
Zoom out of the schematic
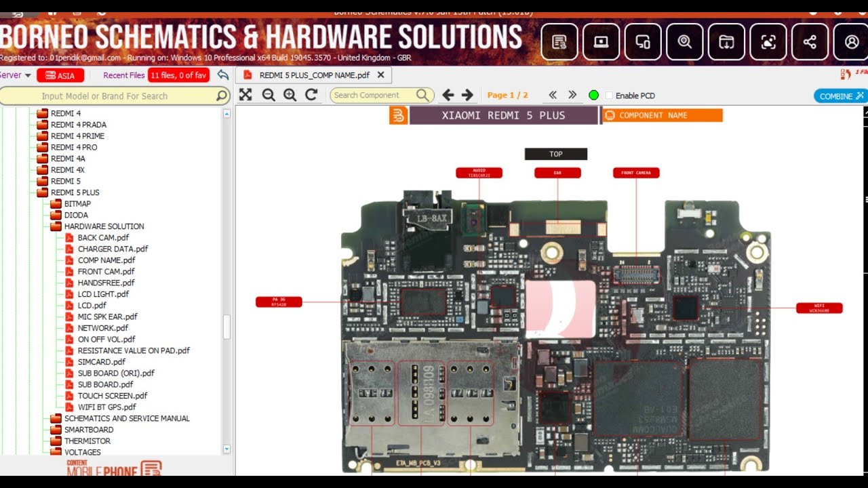pyautogui.click(x=269, y=95)
